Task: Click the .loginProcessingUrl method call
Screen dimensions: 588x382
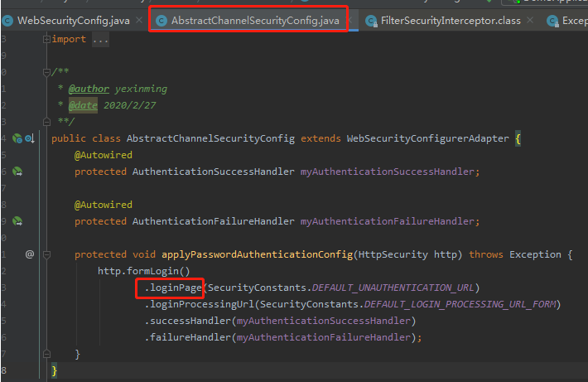Action: (200, 304)
